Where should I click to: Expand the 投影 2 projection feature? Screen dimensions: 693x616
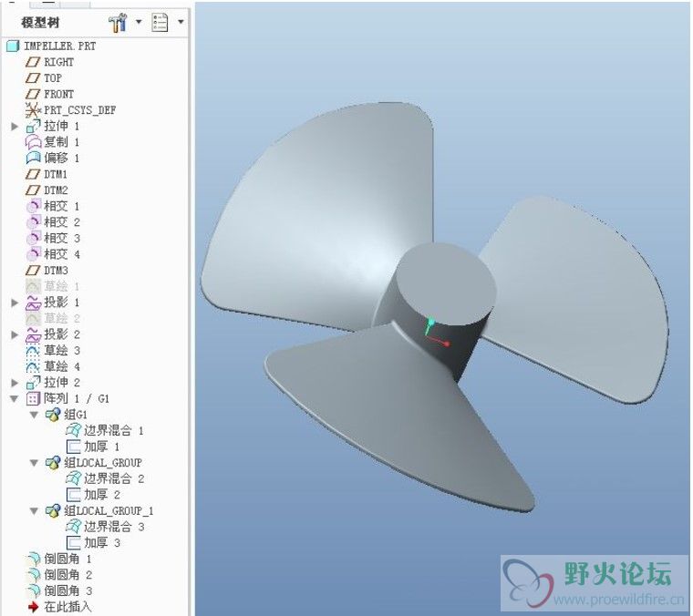[15, 334]
